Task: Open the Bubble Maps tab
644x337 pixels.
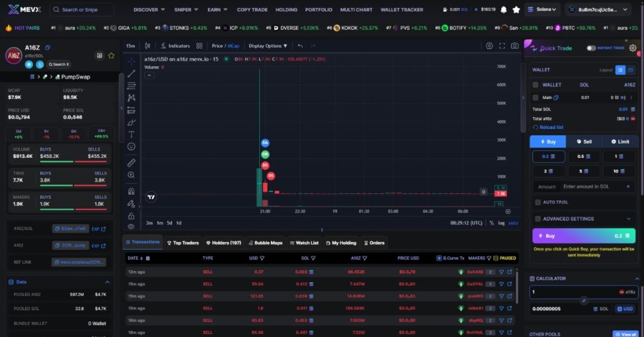Action: [x=265, y=243]
